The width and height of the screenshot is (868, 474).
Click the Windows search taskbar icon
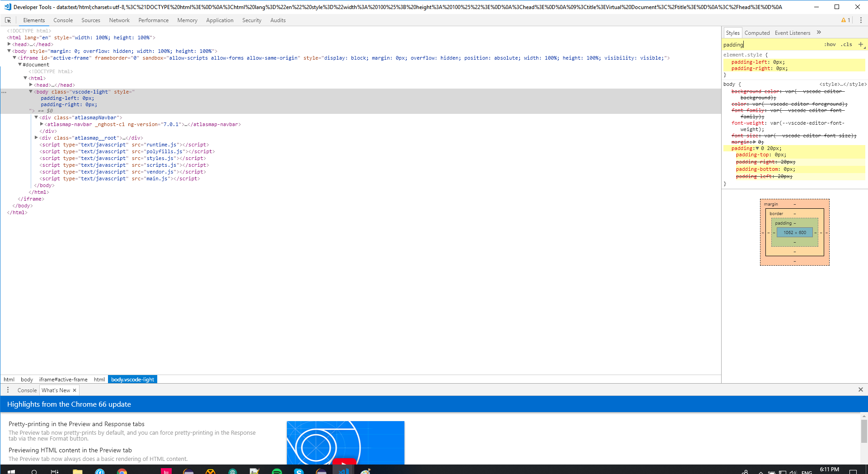point(34,471)
